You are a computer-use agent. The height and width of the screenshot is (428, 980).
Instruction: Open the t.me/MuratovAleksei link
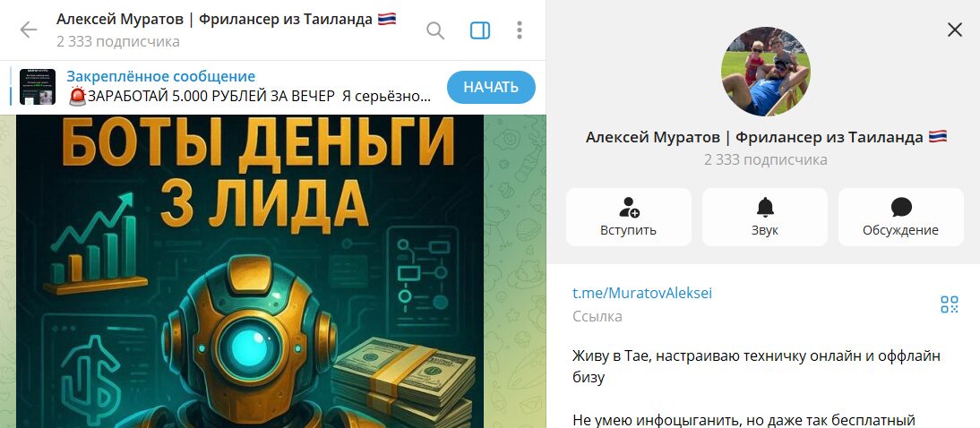642,293
